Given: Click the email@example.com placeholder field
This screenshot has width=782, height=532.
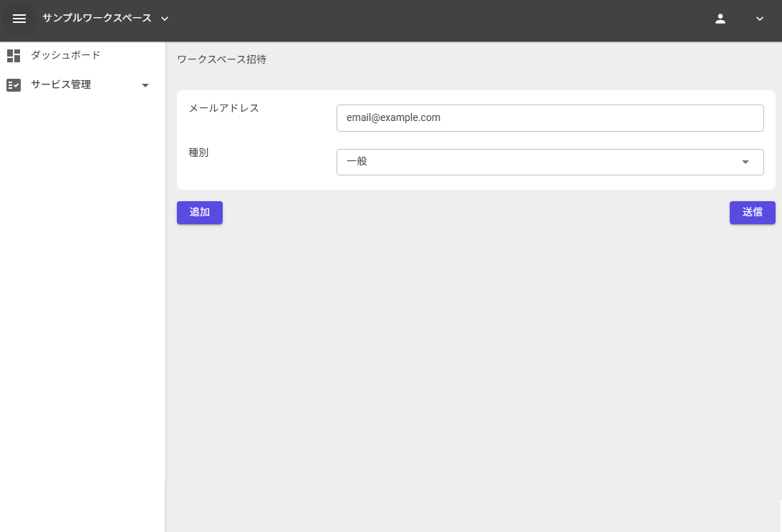Looking at the screenshot, I should (550, 117).
